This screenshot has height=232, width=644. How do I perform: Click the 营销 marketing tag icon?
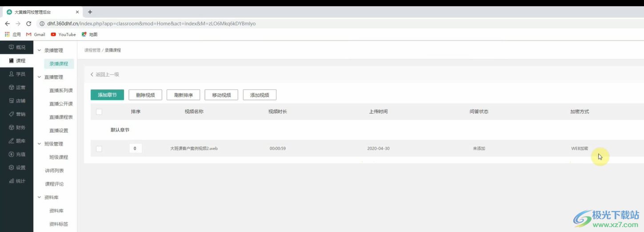tap(11, 114)
